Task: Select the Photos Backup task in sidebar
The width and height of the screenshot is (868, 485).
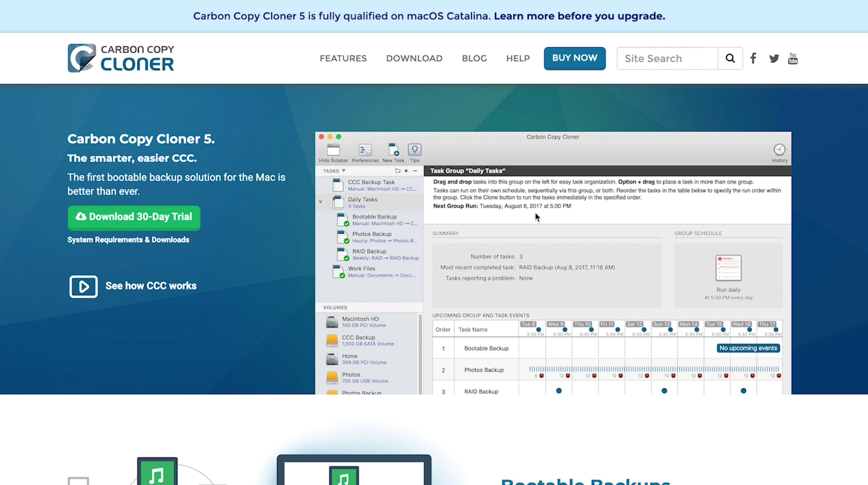Action: point(370,237)
